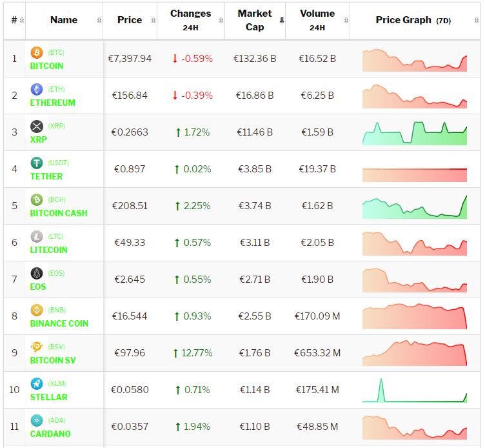
Task: Open the CARDANO name link
Action: [x=50, y=434]
